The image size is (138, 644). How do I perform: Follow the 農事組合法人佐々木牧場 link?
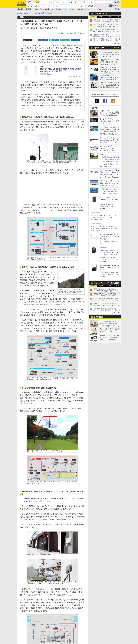tap(43, 122)
